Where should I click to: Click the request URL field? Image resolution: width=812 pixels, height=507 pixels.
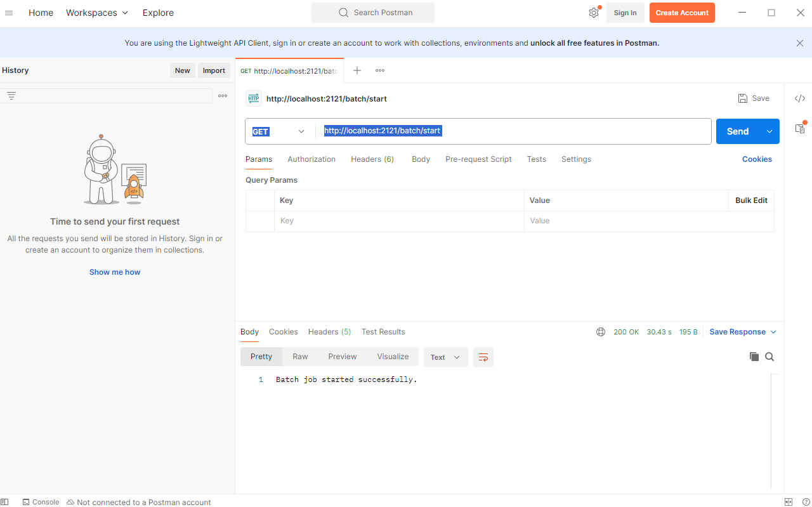click(x=513, y=131)
